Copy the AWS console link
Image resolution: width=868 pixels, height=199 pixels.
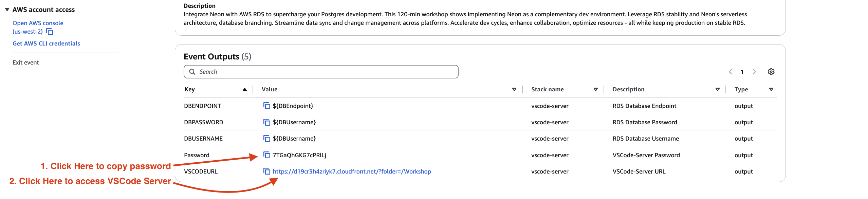tap(50, 32)
